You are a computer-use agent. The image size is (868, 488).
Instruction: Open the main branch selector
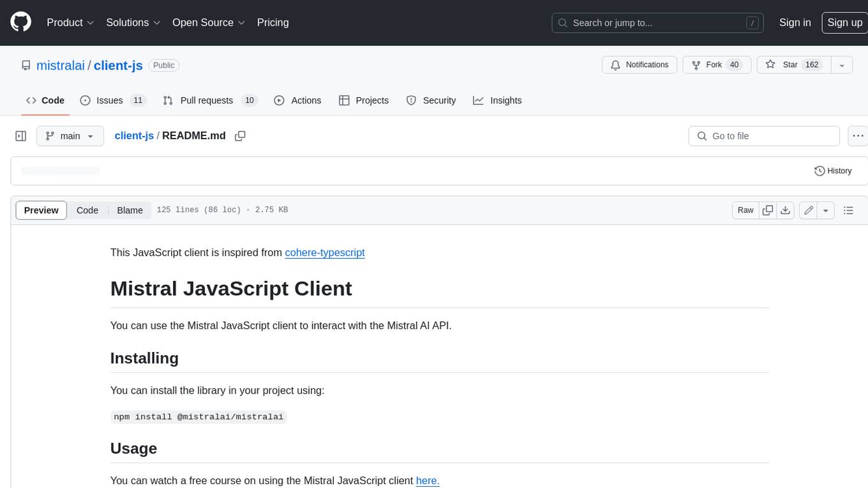point(70,136)
